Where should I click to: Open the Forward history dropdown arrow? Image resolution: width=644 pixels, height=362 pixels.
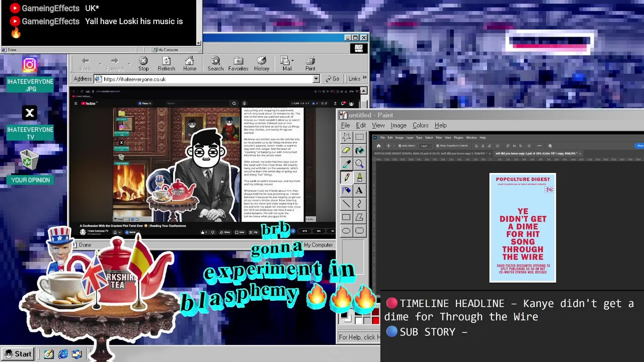tap(129, 64)
